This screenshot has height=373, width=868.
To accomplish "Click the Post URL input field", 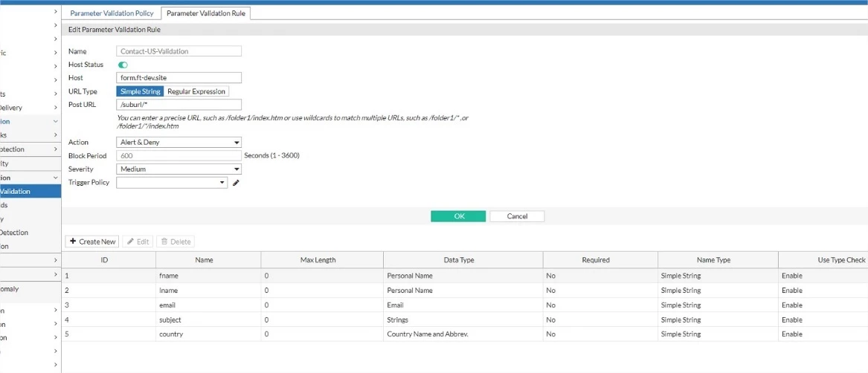I will point(179,105).
